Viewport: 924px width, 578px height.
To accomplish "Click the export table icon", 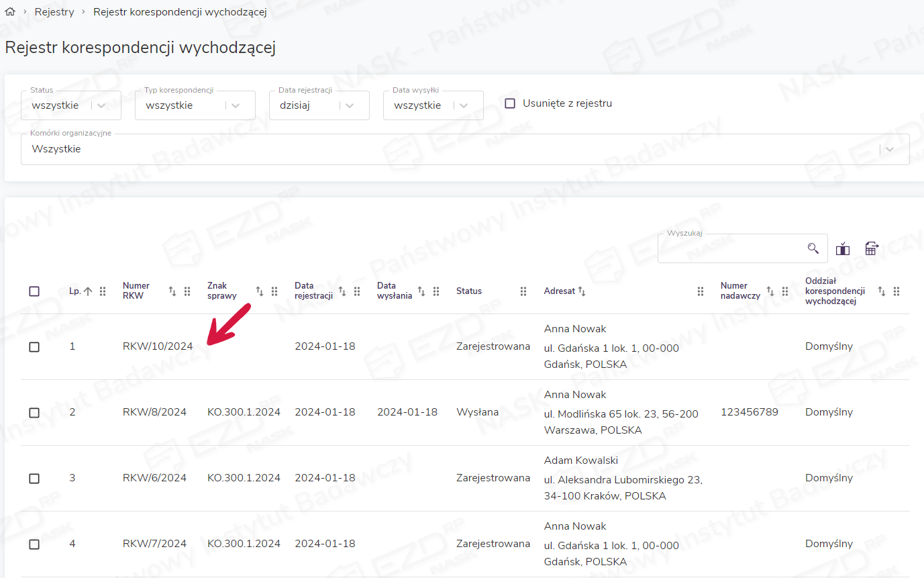I will point(871,248).
